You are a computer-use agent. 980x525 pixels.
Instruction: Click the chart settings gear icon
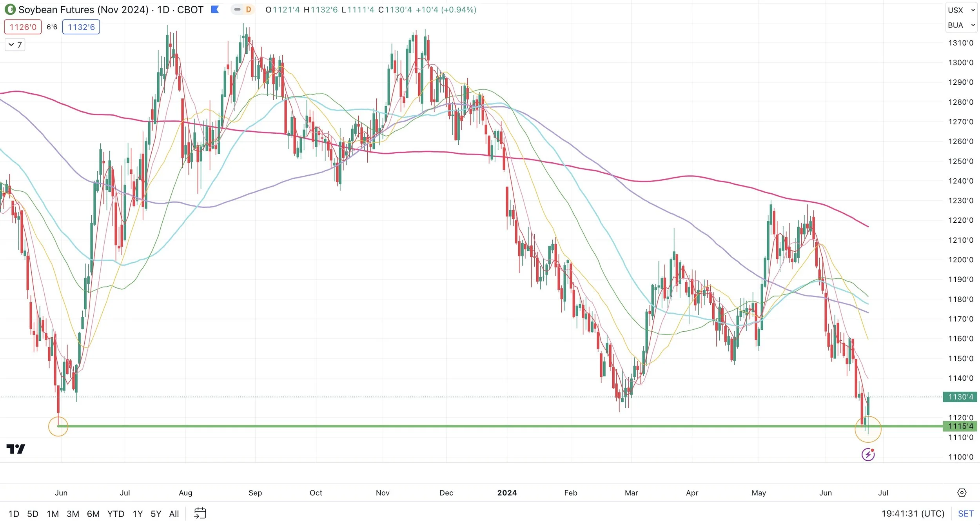[x=962, y=493]
